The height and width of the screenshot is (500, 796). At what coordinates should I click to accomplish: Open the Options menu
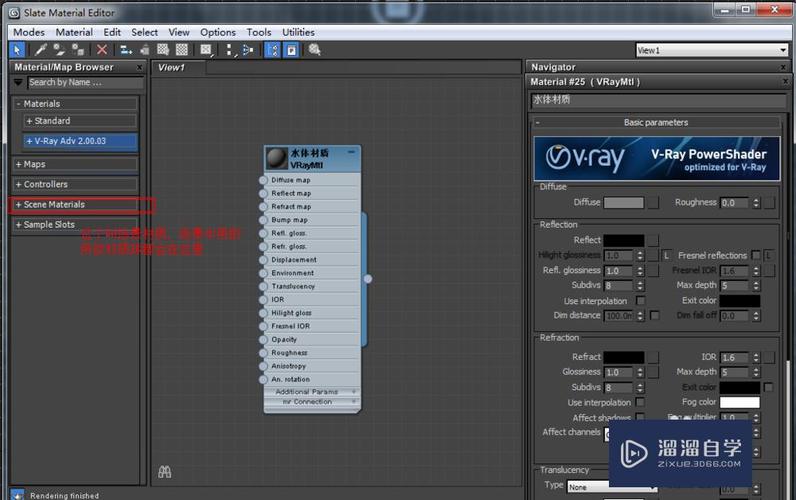click(x=218, y=32)
